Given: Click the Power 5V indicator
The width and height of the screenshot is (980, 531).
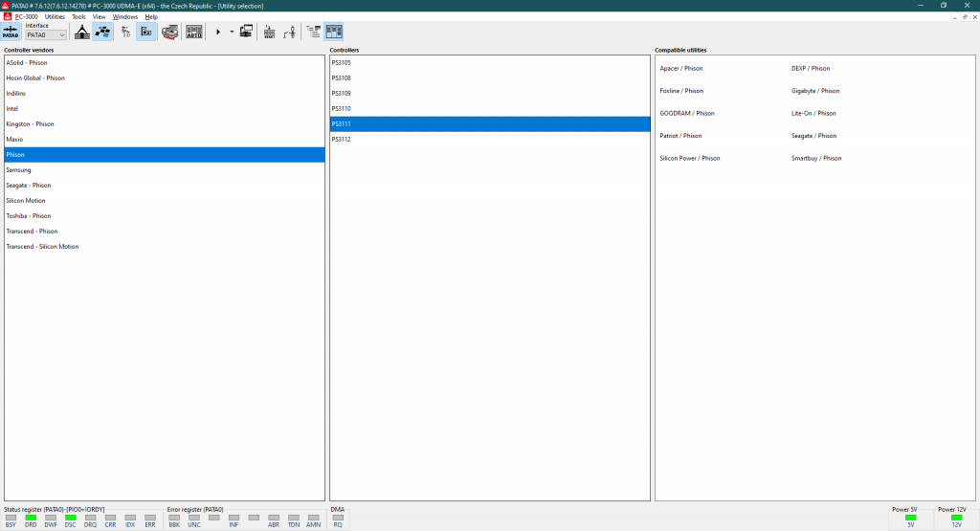Looking at the screenshot, I should coord(910,518).
